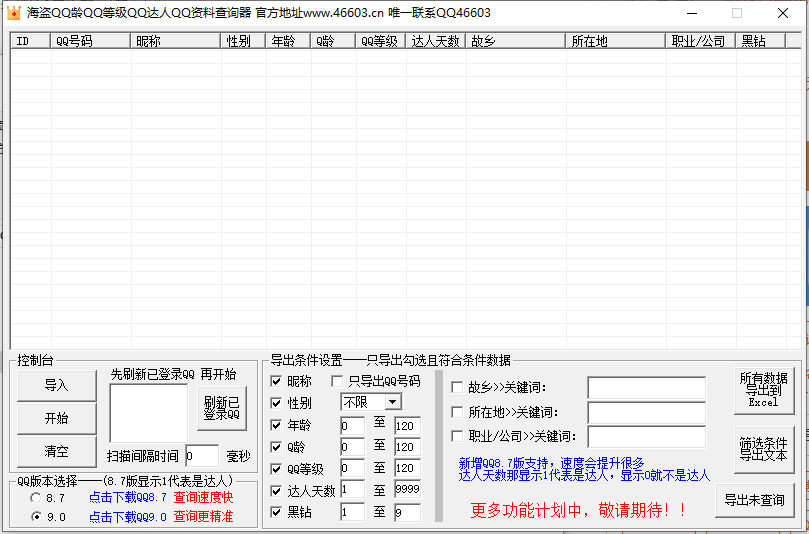Open the 性别 不限 dropdown

pos(393,402)
